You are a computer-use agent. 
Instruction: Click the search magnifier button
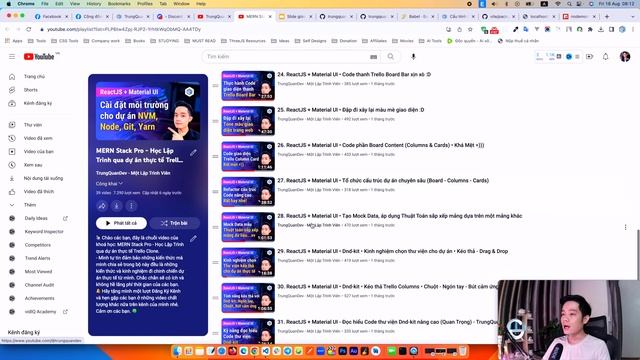point(391,57)
